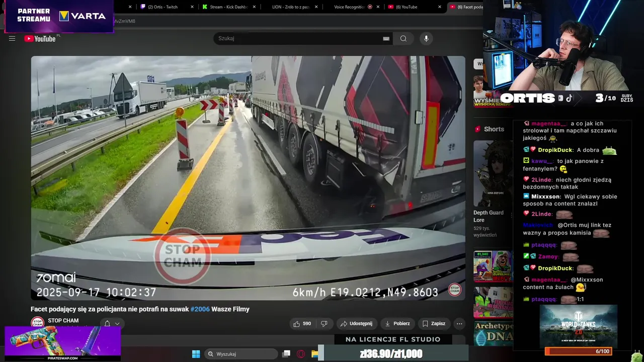Open the Archetype DNA video thumbnail
644x362 pixels.
click(493, 333)
